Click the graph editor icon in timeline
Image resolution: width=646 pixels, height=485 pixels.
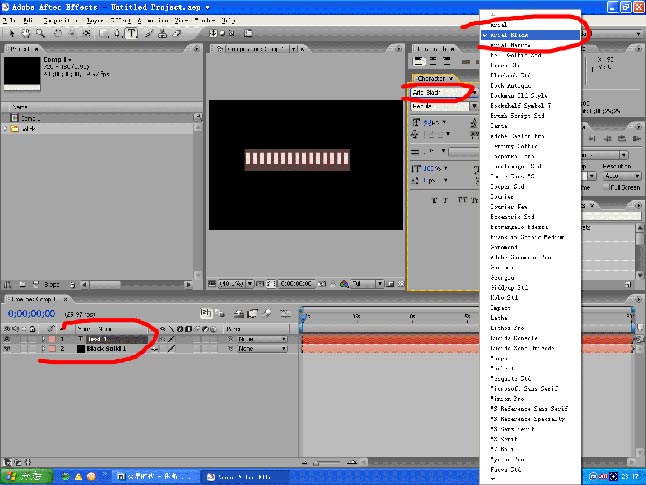(285, 314)
